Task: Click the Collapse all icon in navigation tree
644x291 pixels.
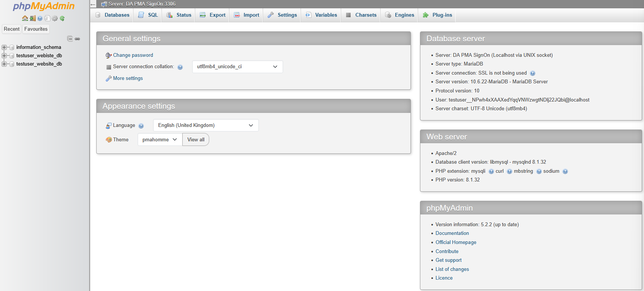Action: [70, 39]
